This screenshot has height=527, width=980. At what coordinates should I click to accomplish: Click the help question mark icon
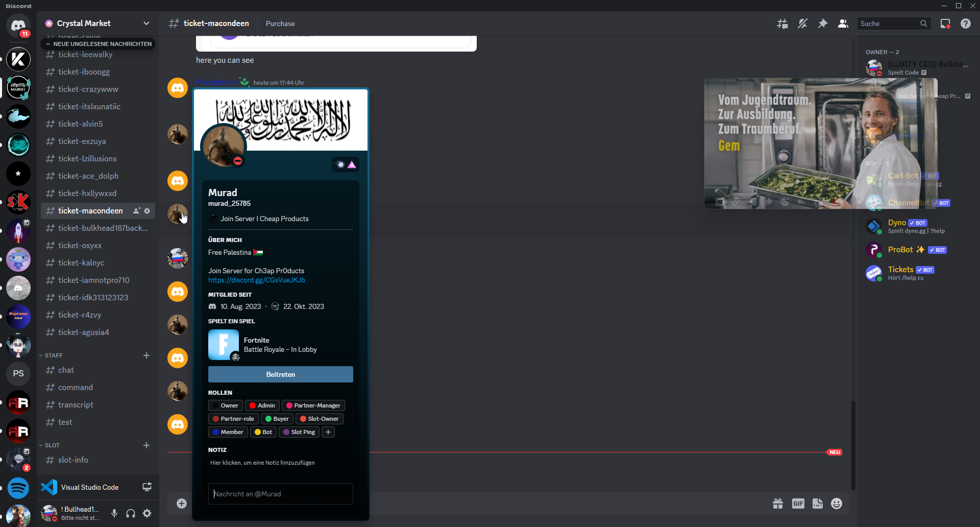tap(966, 23)
